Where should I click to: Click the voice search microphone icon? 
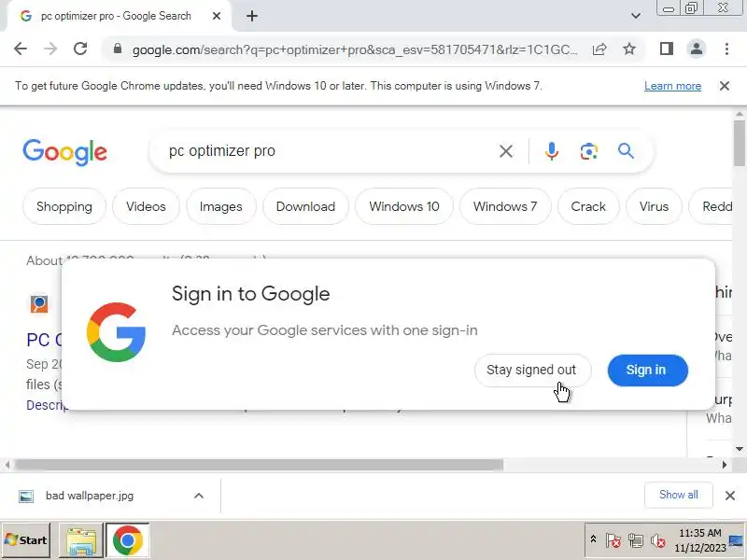click(x=551, y=151)
